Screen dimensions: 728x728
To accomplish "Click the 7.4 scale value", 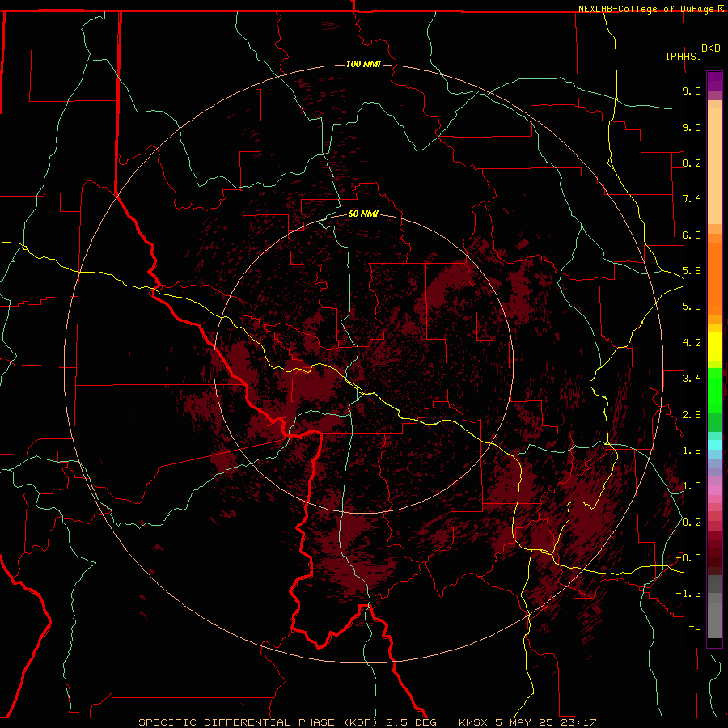I will point(692,199).
